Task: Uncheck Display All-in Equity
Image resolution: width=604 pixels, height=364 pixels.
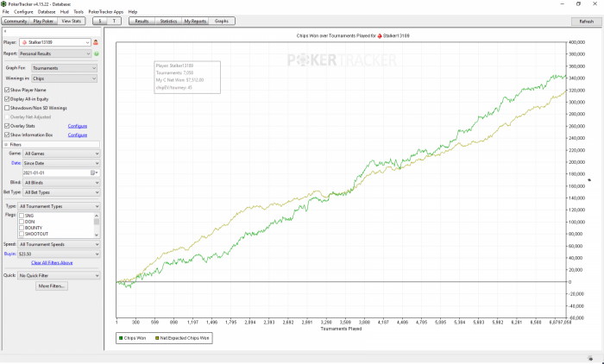Action: pos(7,99)
